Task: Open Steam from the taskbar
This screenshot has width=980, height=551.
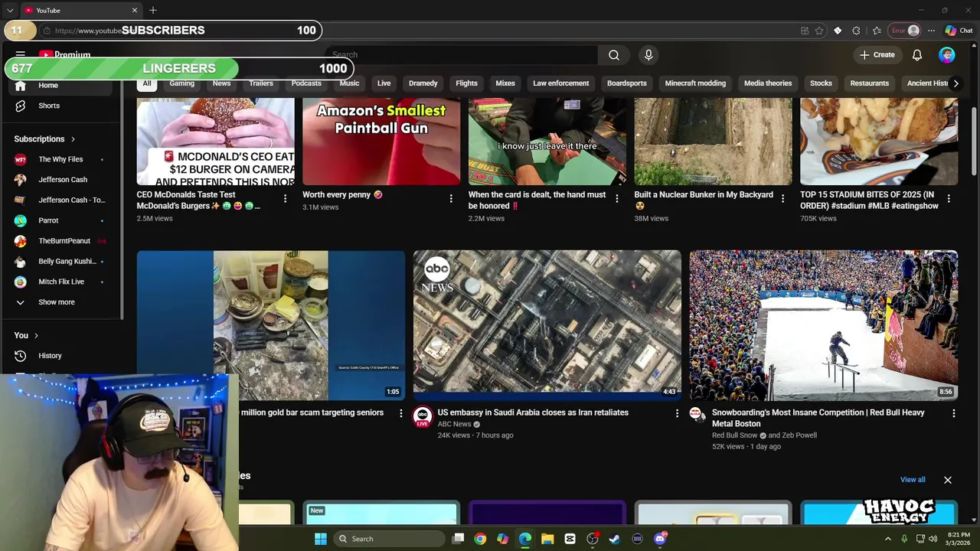Action: 615,539
